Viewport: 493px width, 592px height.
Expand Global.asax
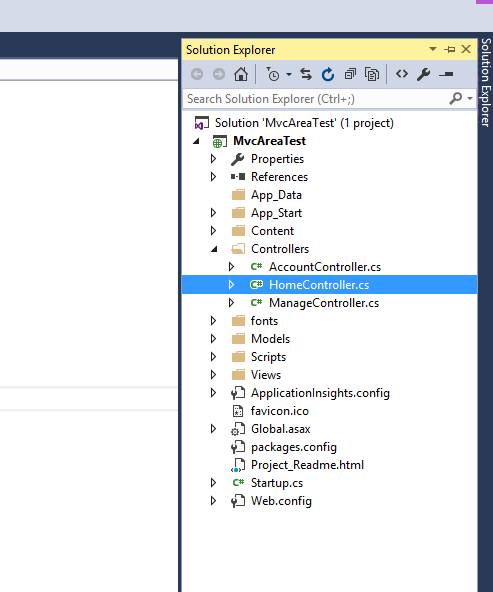[x=213, y=429]
